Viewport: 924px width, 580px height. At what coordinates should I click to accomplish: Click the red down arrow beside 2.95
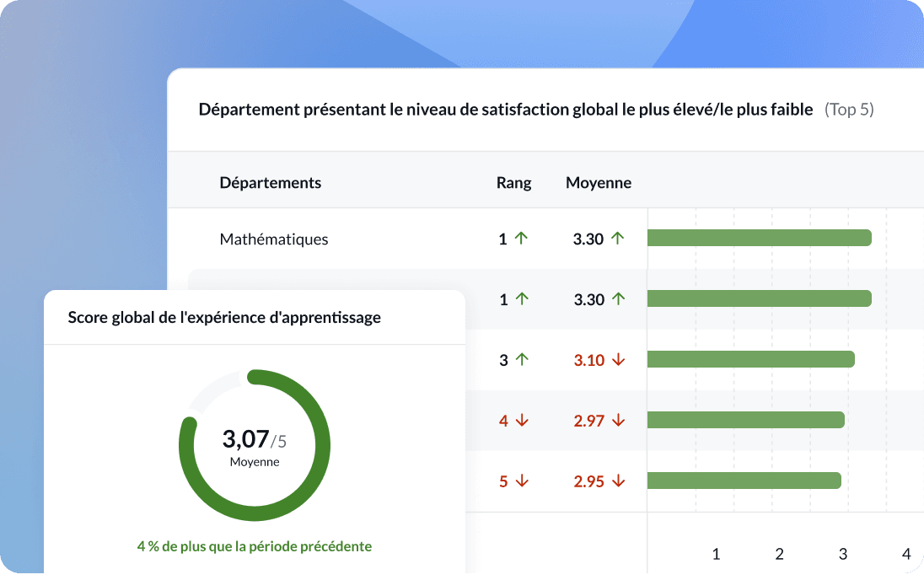[618, 481]
